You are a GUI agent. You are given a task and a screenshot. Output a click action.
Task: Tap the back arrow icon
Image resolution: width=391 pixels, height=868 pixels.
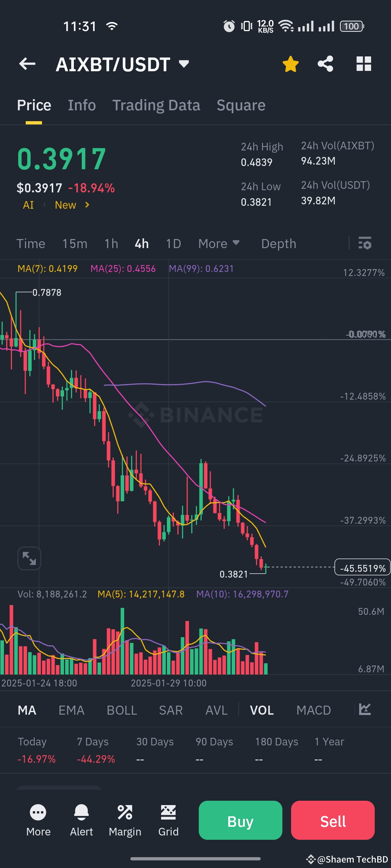click(27, 64)
